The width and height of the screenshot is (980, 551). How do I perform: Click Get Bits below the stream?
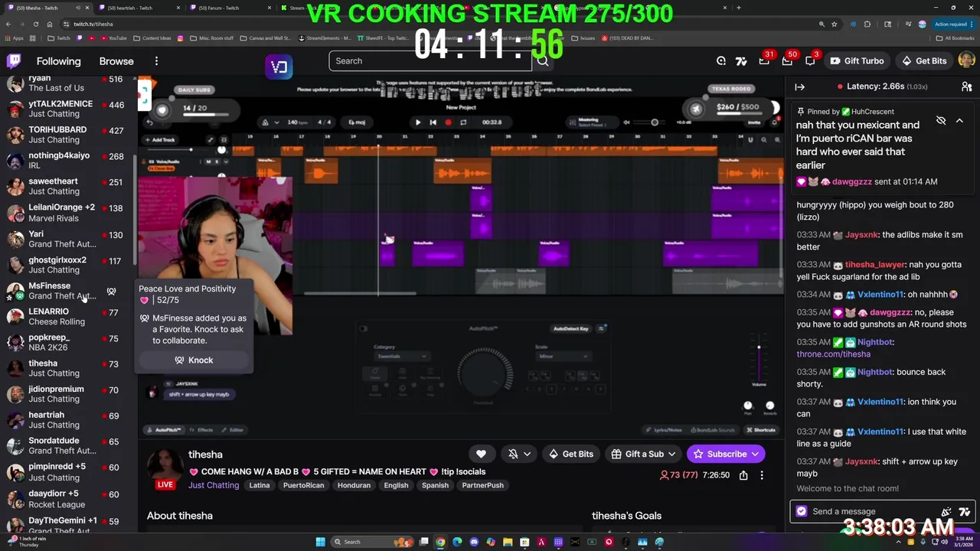(x=571, y=454)
